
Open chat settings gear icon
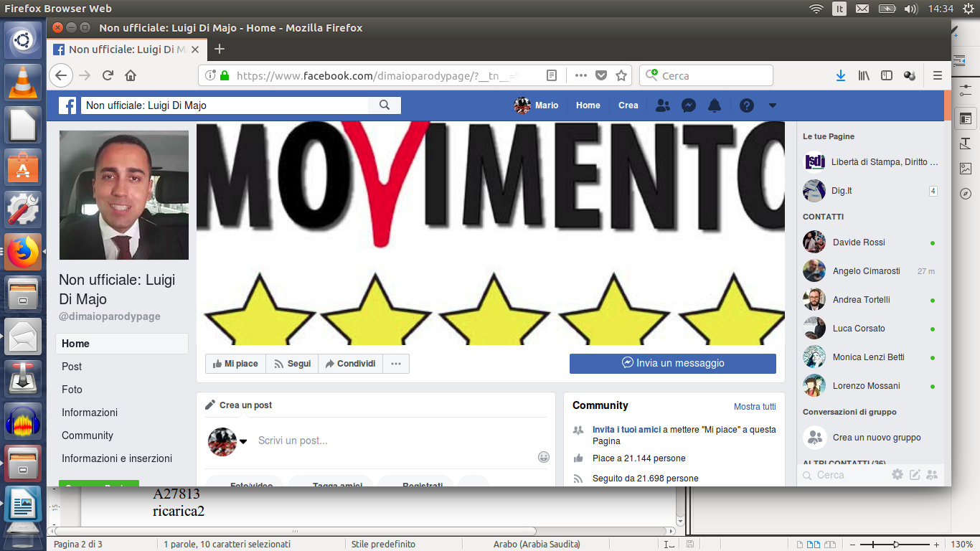pos(897,474)
